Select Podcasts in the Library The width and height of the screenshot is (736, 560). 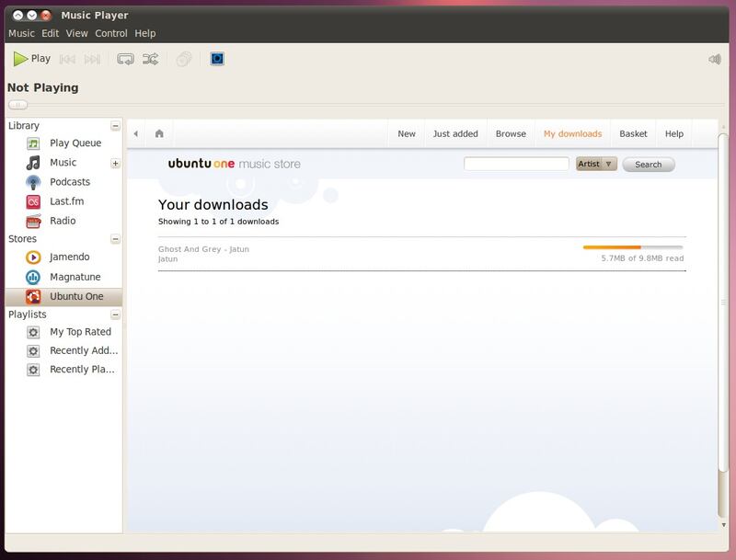(69, 182)
